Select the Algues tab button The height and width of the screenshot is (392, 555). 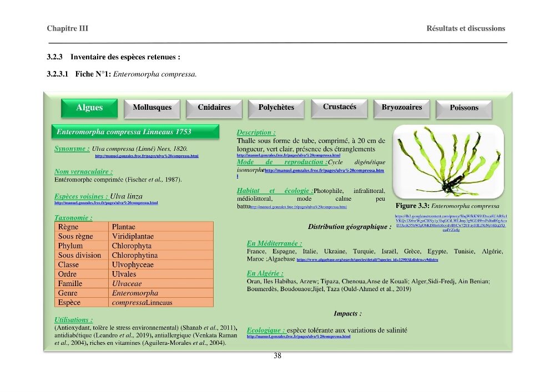click(x=89, y=108)
